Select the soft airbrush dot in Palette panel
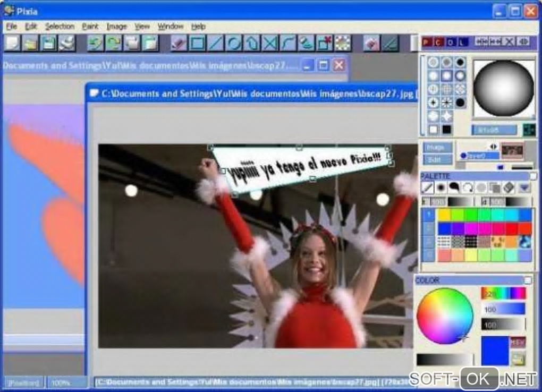The width and height of the screenshot is (542, 392). pyautogui.click(x=441, y=188)
